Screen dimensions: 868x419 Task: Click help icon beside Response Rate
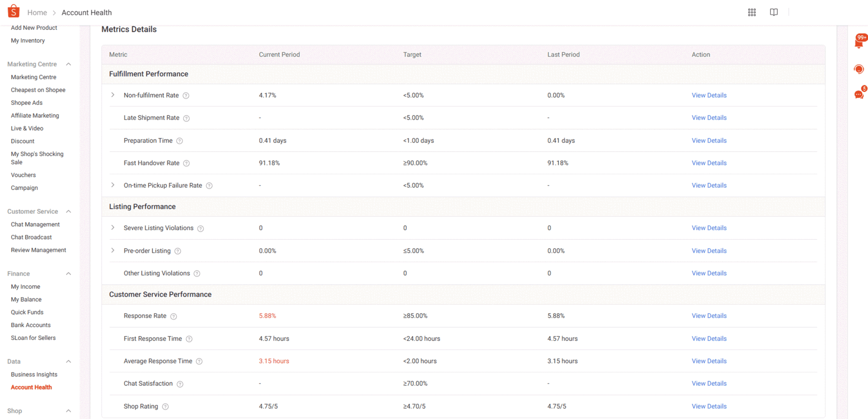click(174, 316)
